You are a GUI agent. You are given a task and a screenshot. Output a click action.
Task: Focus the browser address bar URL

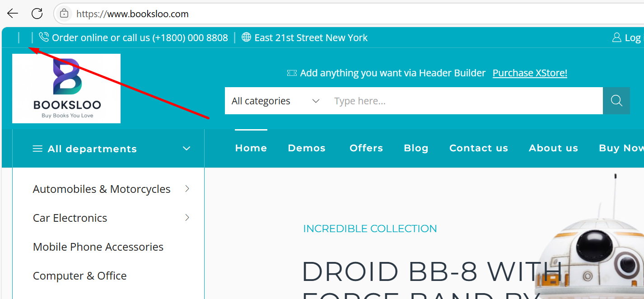132,14
